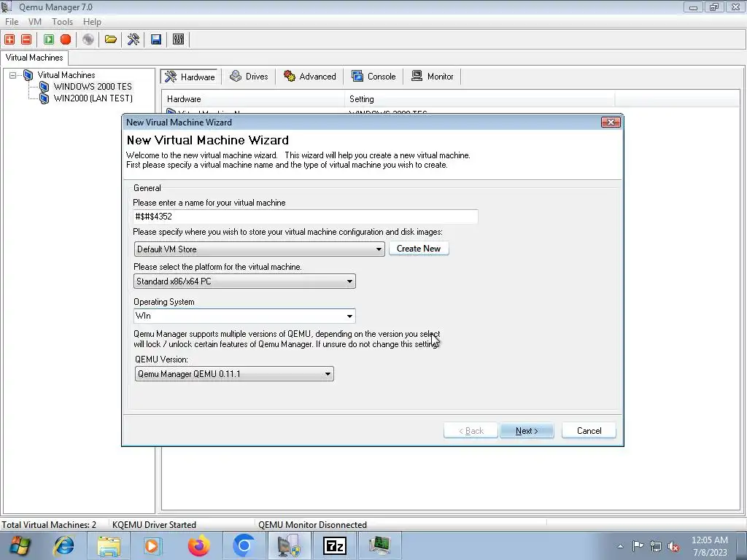Click the KQEMU Driver Started status text
The width and height of the screenshot is (747, 560).
point(155,525)
